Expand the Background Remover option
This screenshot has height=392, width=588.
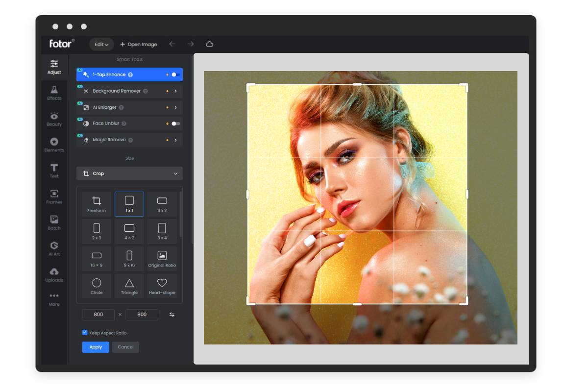[175, 91]
